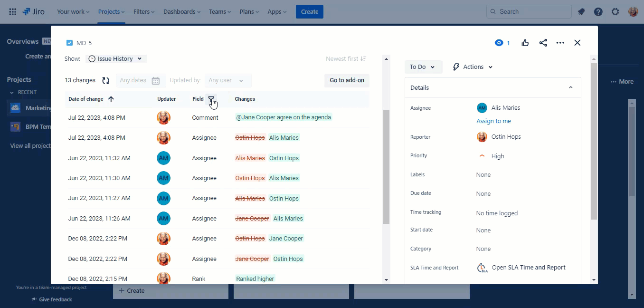The width and height of the screenshot is (644, 308).
Task: Click updater avatar on Comment row
Action: click(163, 117)
